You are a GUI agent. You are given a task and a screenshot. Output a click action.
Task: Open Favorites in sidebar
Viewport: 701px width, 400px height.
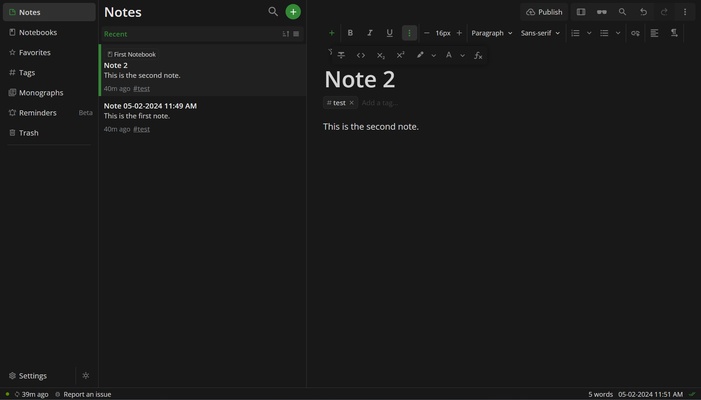click(49, 52)
